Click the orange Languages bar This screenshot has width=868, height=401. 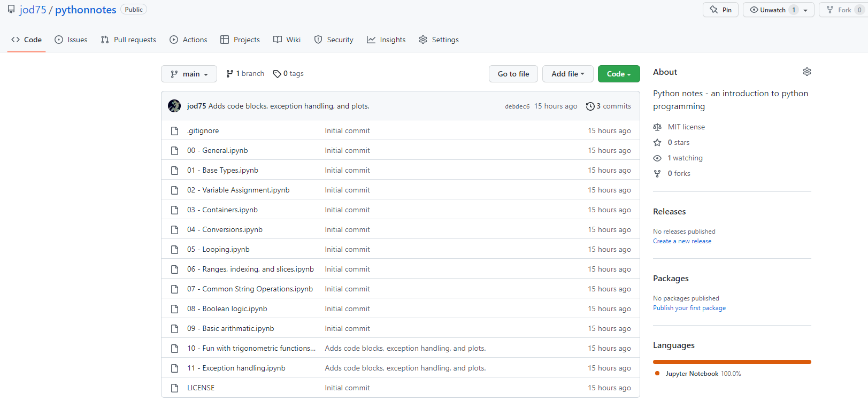pos(732,362)
